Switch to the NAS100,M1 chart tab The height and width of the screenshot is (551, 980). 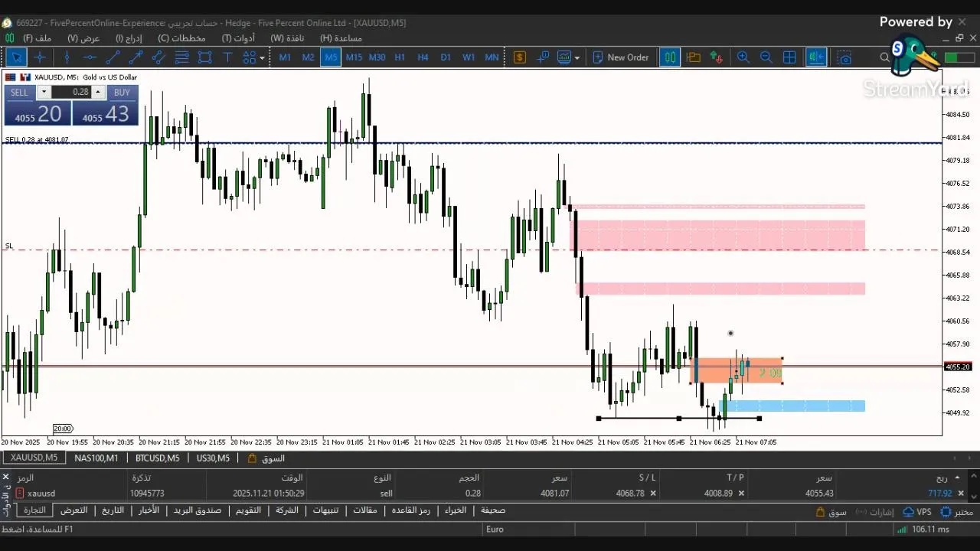pyautogui.click(x=96, y=458)
